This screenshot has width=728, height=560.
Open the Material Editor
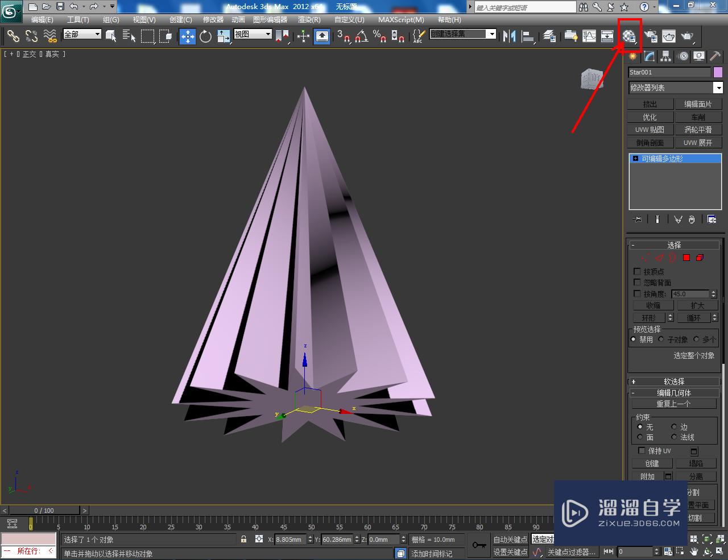click(629, 36)
